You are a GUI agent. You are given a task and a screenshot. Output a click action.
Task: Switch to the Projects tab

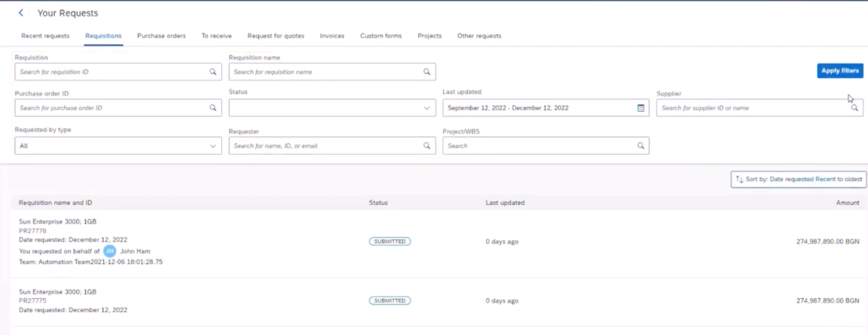click(x=429, y=36)
